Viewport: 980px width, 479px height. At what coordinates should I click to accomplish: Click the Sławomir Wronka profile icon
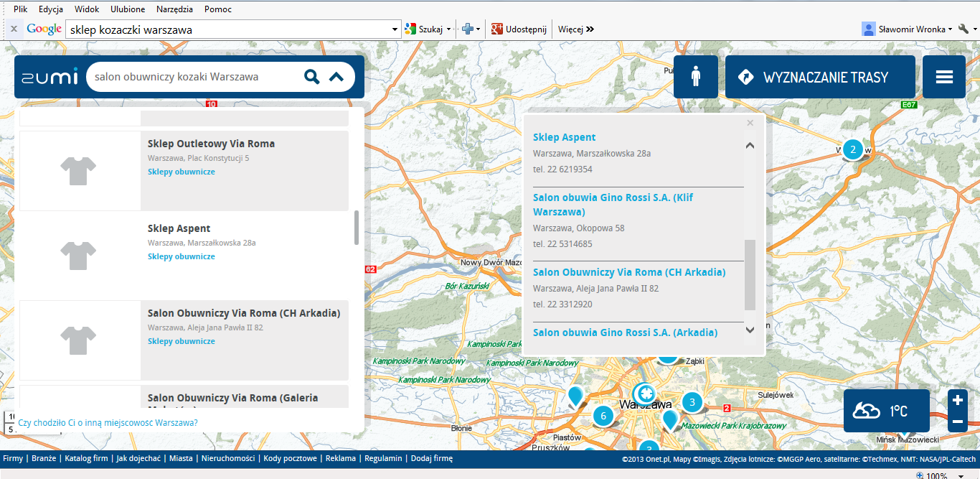point(868,29)
